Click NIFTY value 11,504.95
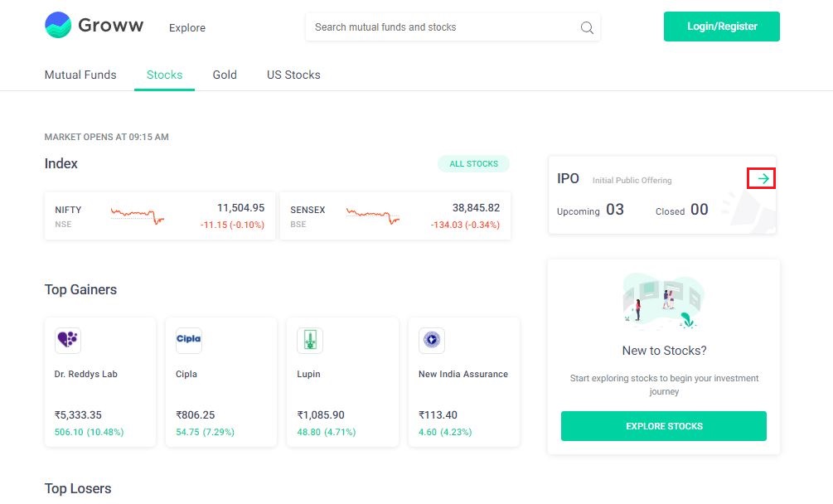The height and width of the screenshot is (504, 833). [240, 208]
